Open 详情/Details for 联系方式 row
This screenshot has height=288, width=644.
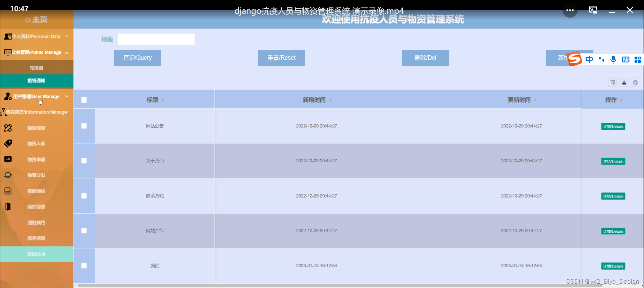pyautogui.click(x=613, y=196)
